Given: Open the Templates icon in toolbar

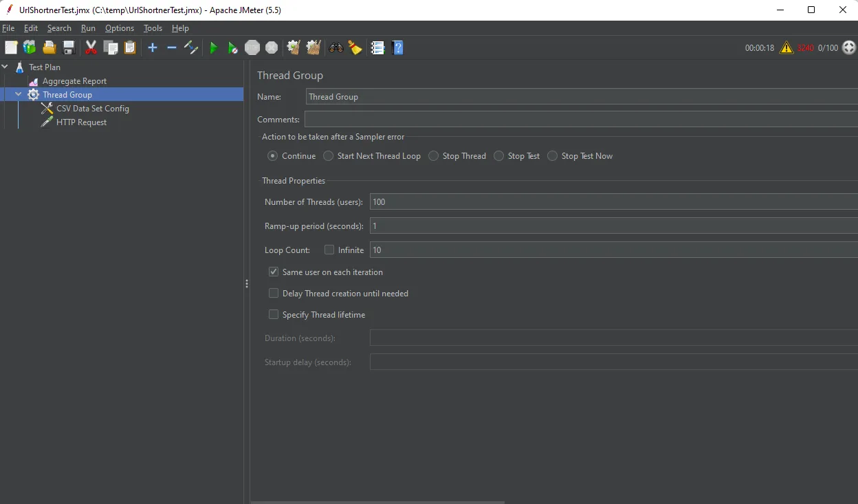Looking at the screenshot, I should click(30, 47).
